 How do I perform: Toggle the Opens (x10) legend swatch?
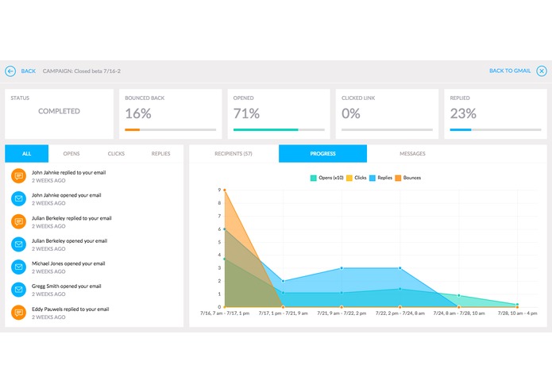click(x=313, y=178)
